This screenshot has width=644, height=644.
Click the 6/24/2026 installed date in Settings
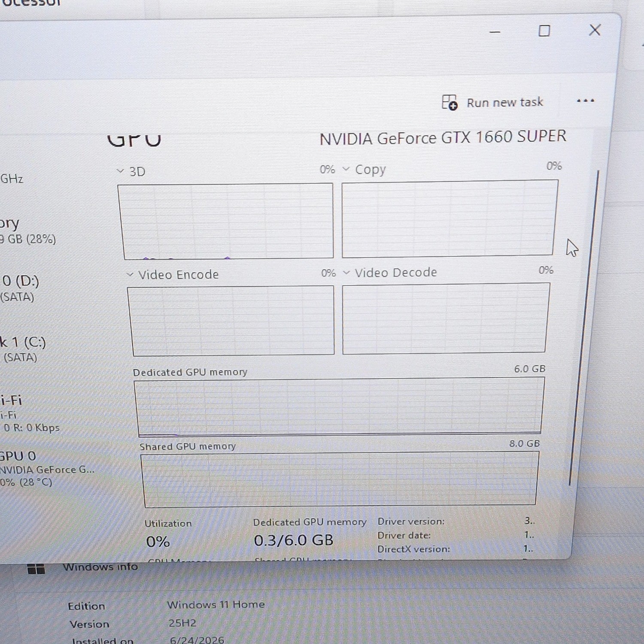pos(197,640)
